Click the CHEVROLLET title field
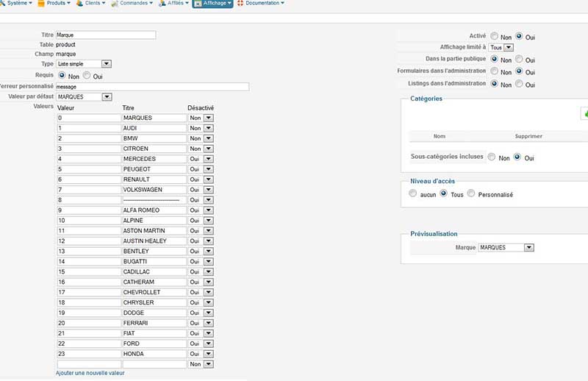Viewport: 588px width, 381px height. click(x=154, y=292)
